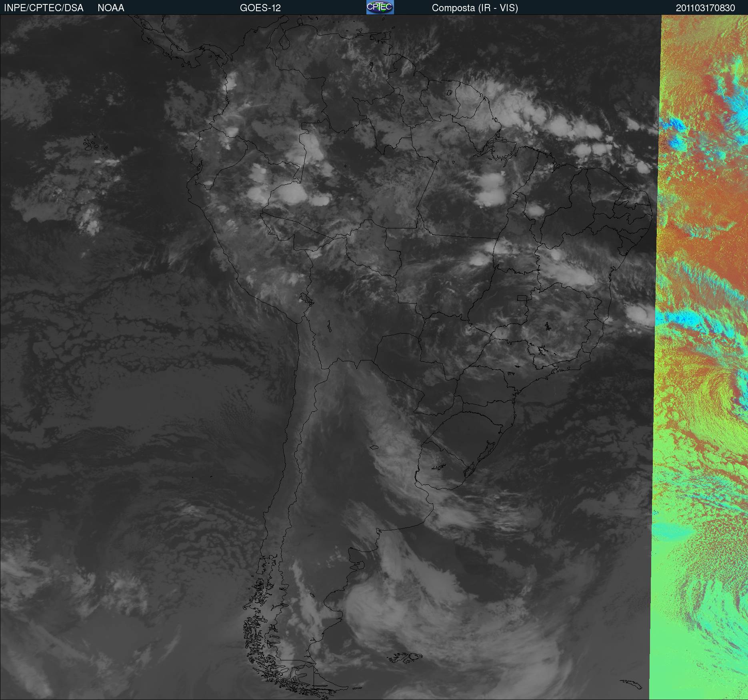This screenshot has height=700, width=748.
Task: Click the NOAA label in the header
Action: click(111, 8)
